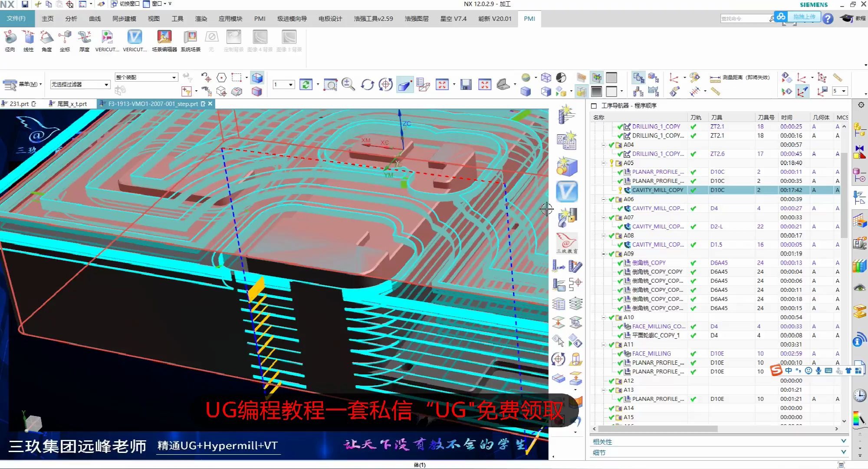868x469 pixels.
Task: Toggle the green check next to FACE_MILLING
Action: coord(619,353)
